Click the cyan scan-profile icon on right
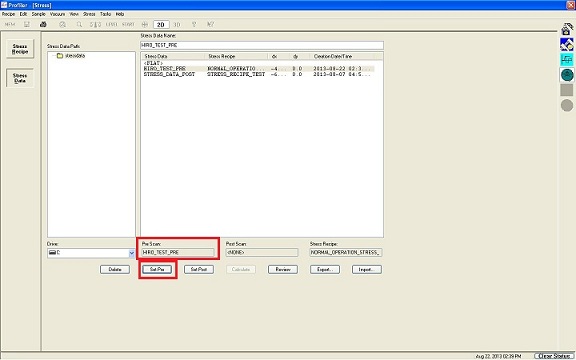This screenshot has width=576, height=360. [x=567, y=60]
